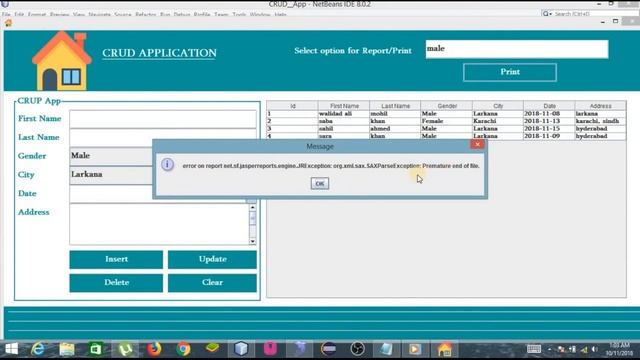640x360 pixels.
Task: Select the City column header
Action: (x=498, y=106)
